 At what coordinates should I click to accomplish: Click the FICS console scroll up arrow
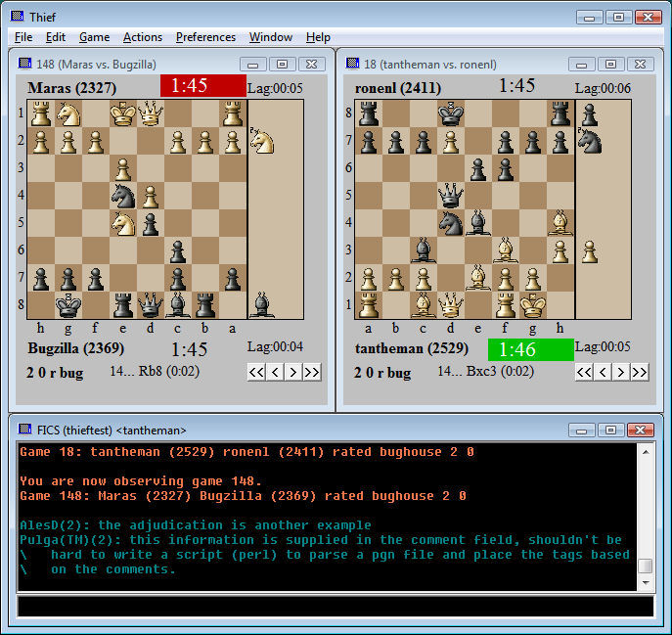[x=646, y=452]
